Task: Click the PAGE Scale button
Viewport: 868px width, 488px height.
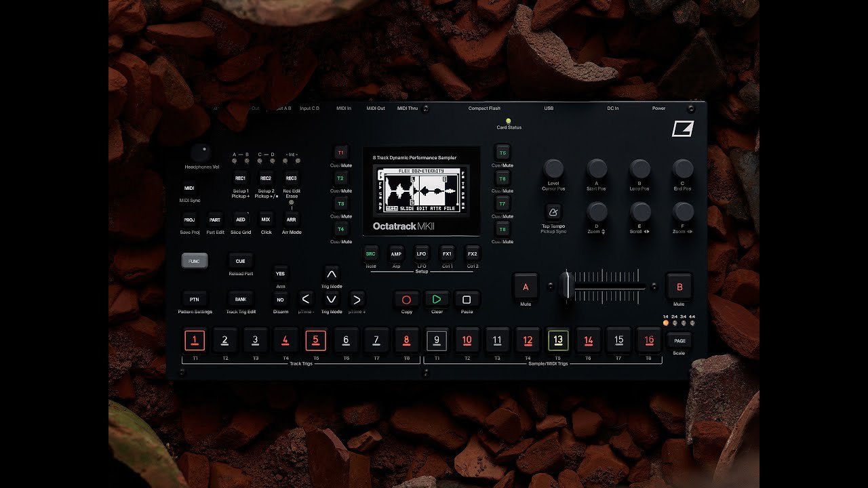Action: tap(679, 341)
